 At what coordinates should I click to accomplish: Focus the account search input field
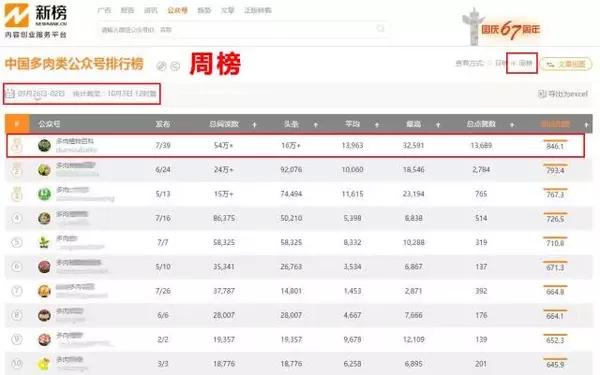[237, 29]
